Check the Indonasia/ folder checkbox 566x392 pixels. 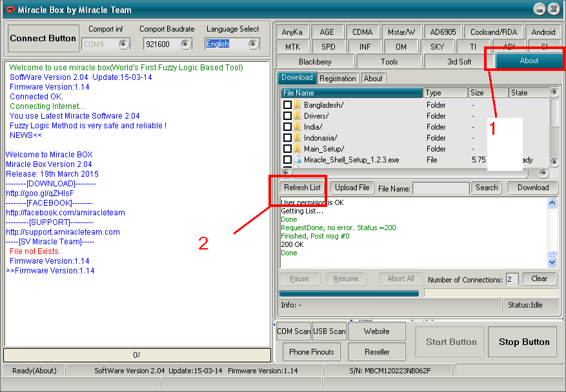[287, 138]
